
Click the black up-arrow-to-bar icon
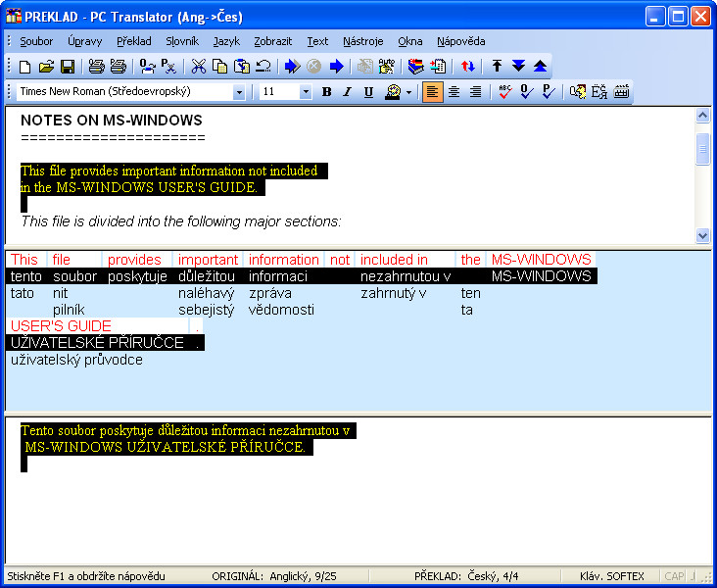click(497, 67)
